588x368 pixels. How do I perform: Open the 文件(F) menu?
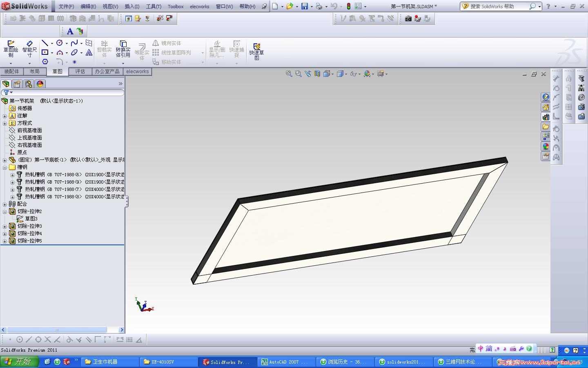point(66,7)
